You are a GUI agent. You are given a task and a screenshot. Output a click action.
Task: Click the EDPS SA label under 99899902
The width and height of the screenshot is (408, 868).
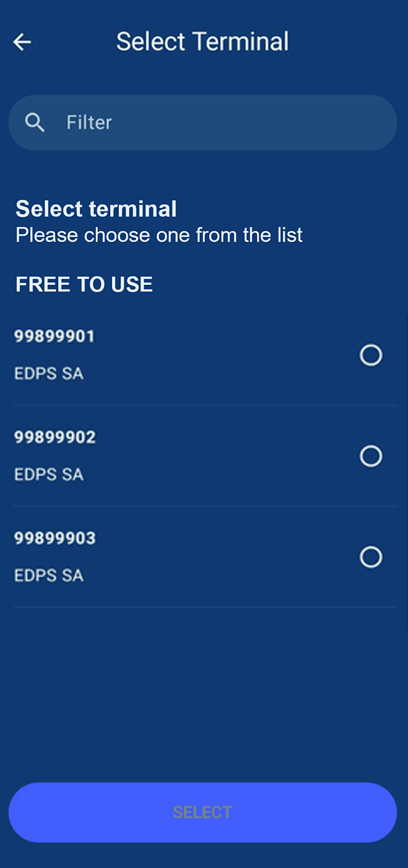coord(49,474)
